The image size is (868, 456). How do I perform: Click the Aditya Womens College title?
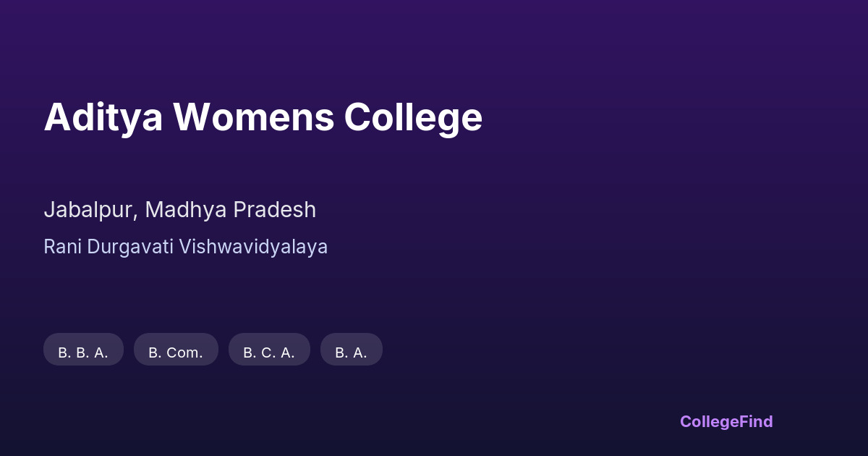(x=263, y=117)
